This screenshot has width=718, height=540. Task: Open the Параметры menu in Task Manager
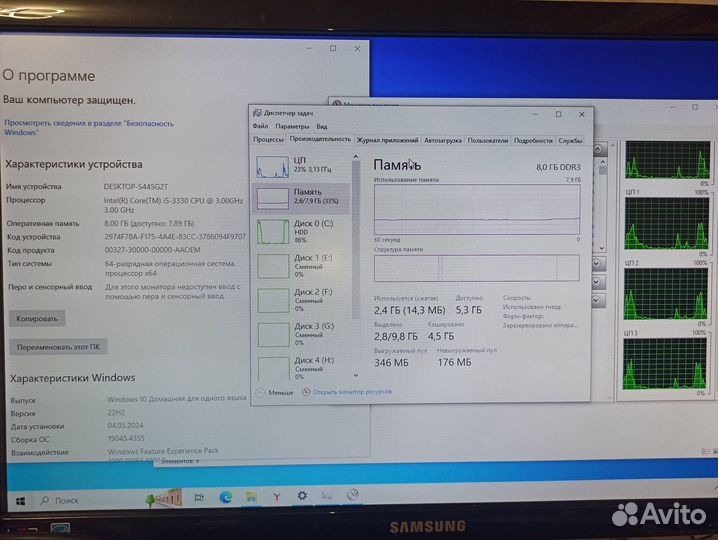(x=292, y=126)
